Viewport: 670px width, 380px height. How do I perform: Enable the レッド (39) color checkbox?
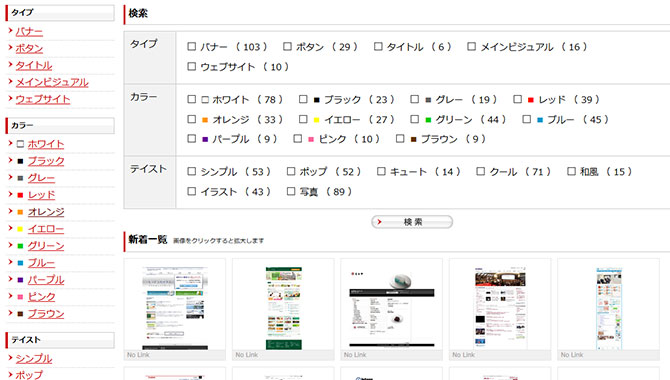tap(517, 99)
